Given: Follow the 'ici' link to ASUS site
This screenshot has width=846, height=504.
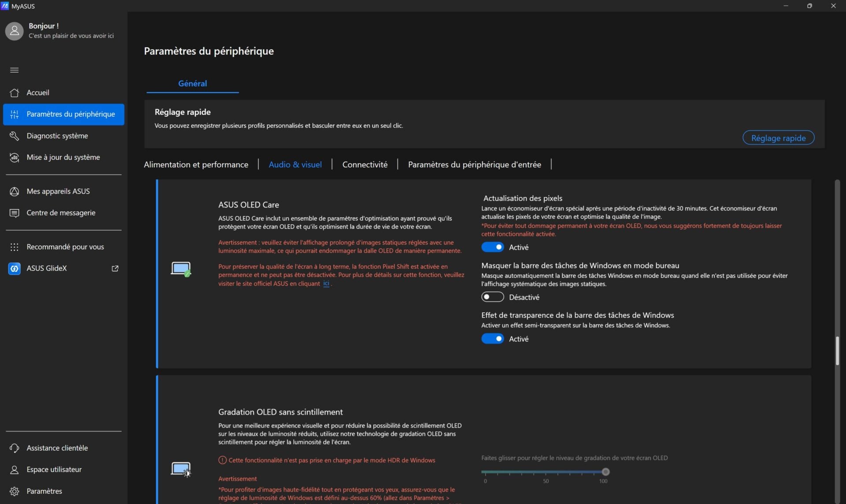Looking at the screenshot, I should 326,283.
